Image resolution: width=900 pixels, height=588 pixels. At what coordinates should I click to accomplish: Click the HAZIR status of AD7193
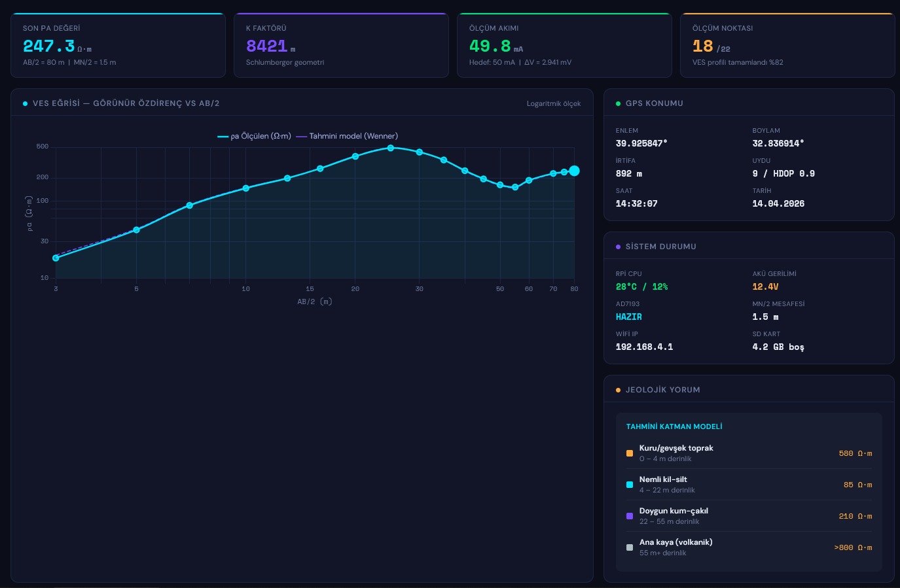[x=628, y=317]
